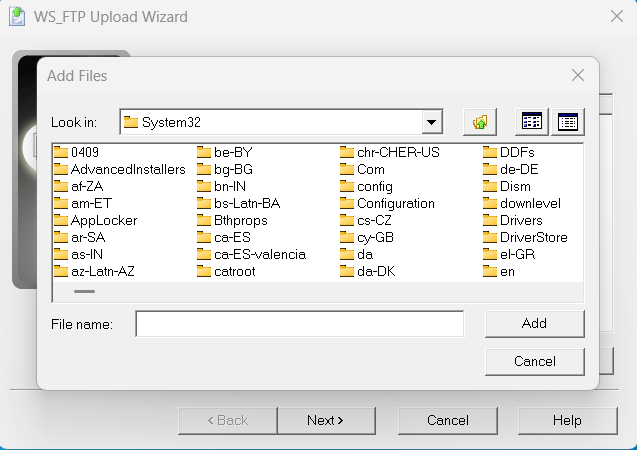Select the de-DE folder
This screenshot has height=450, width=637.
[511, 169]
